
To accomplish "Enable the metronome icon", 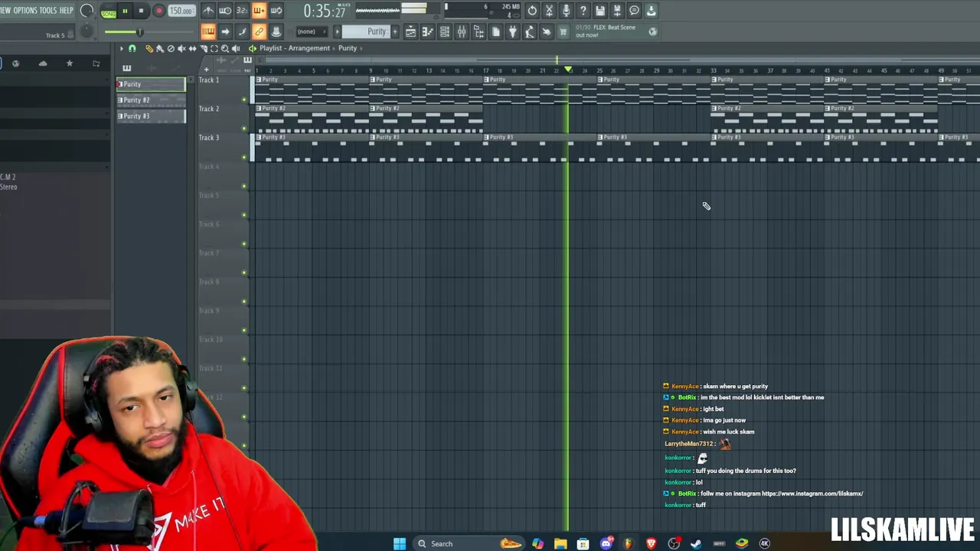I will click(x=207, y=11).
